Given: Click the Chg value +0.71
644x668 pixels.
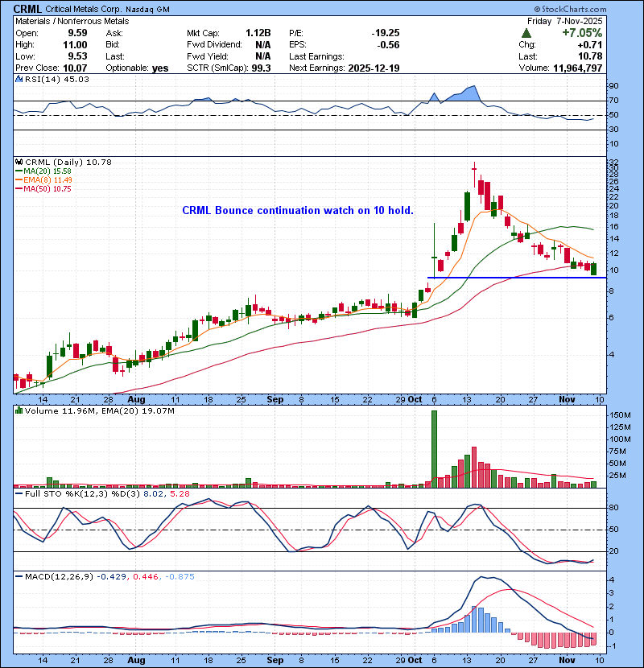Looking at the screenshot, I should [590, 45].
